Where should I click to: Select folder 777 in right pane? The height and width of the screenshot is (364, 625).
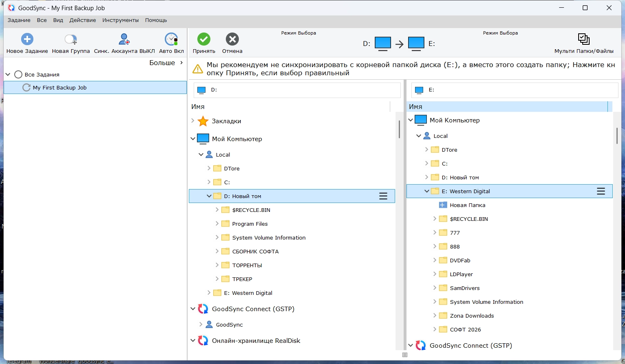tap(455, 233)
